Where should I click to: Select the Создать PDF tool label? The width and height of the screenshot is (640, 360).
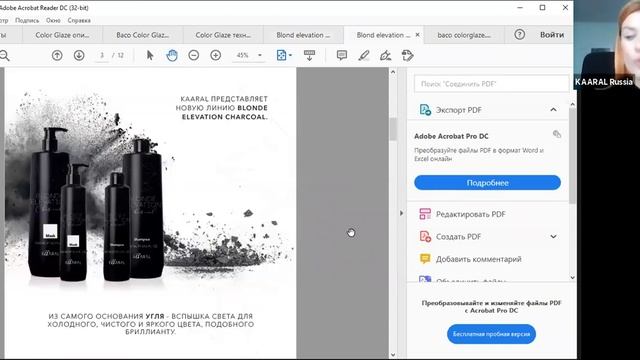pyautogui.click(x=458, y=236)
